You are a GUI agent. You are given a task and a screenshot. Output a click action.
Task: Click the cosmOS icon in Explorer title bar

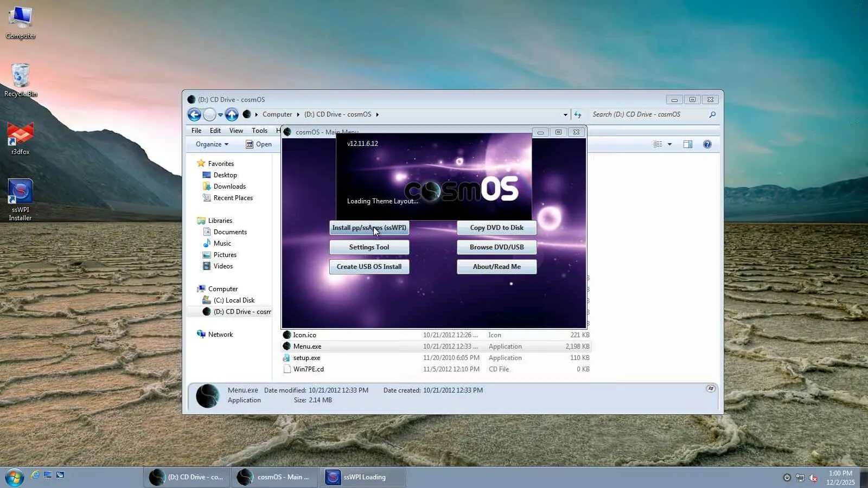pyautogui.click(x=192, y=100)
